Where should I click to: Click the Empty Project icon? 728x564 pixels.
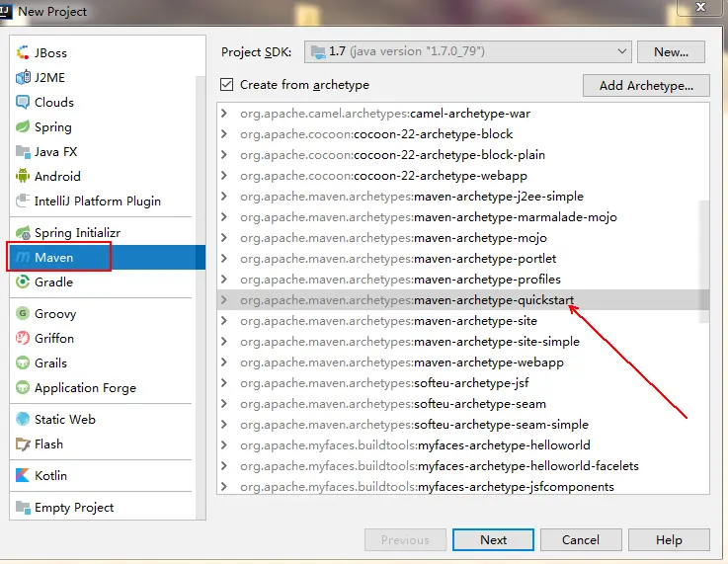click(x=23, y=507)
